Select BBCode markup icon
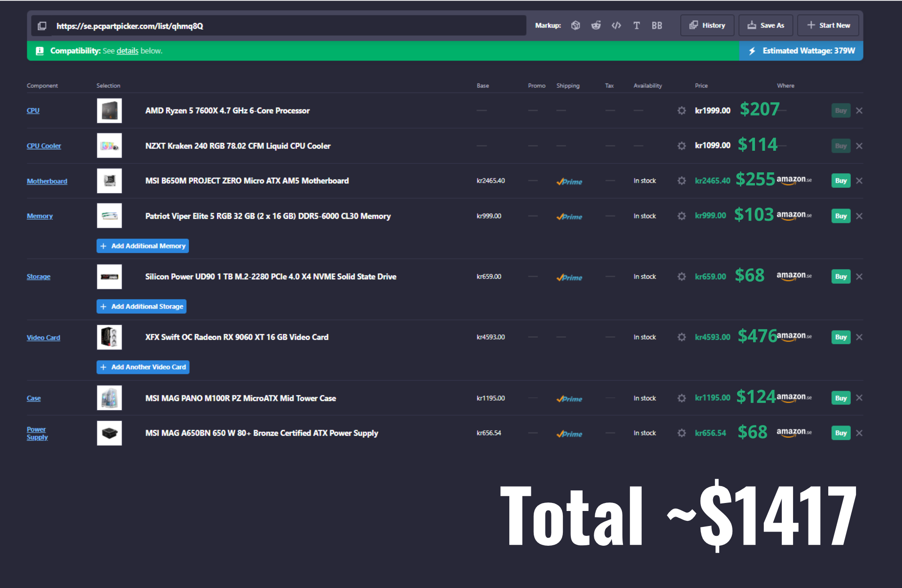902x588 pixels. pyautogui.click(x=657, y=25)
